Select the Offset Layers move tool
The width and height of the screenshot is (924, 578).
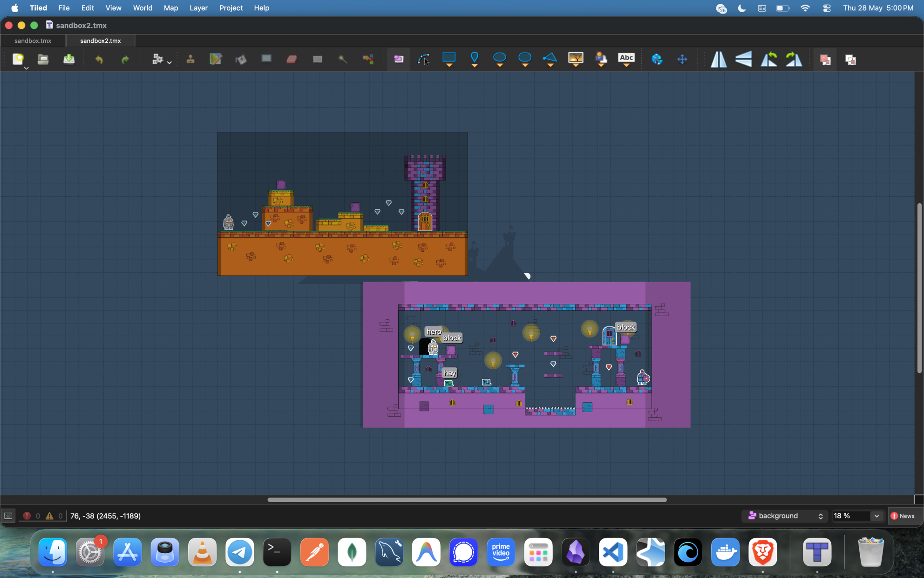point(682,59)
